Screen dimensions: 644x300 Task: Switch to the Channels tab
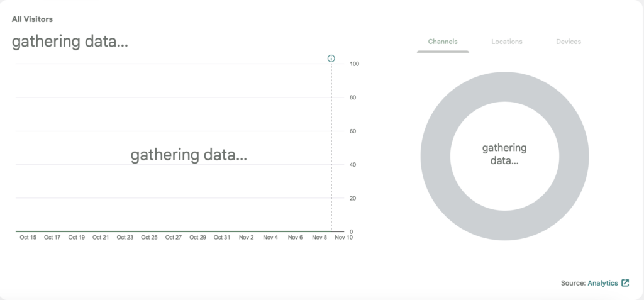click(x=443, y=42)
